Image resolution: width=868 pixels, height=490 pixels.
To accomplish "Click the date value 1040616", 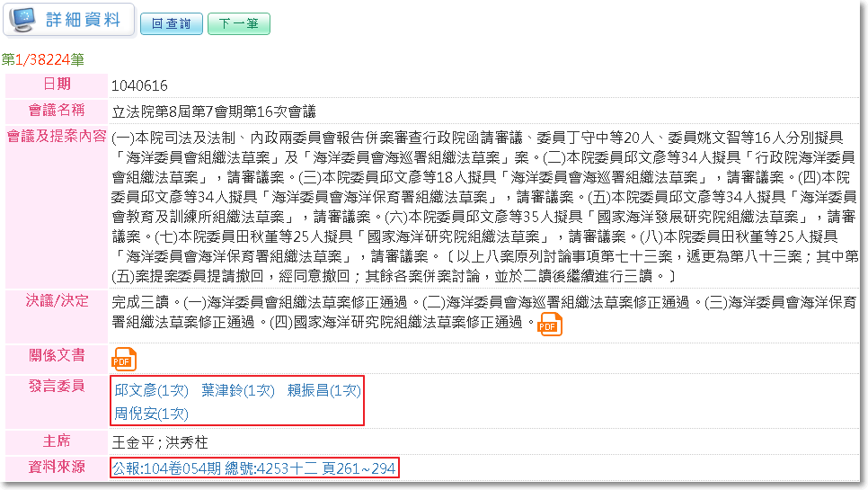I will [x=139, y=85].
